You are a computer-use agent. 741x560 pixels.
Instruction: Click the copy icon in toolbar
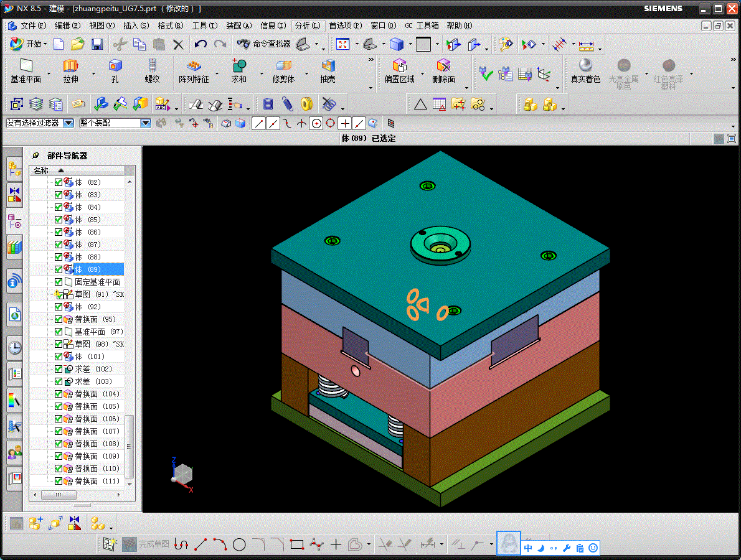click(139, 44)
